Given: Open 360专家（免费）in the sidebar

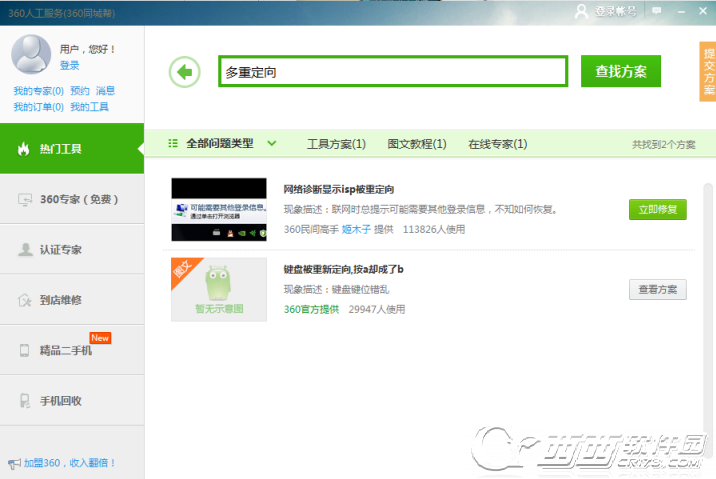Looking at the screenshot, I should (x=72, y=199).
